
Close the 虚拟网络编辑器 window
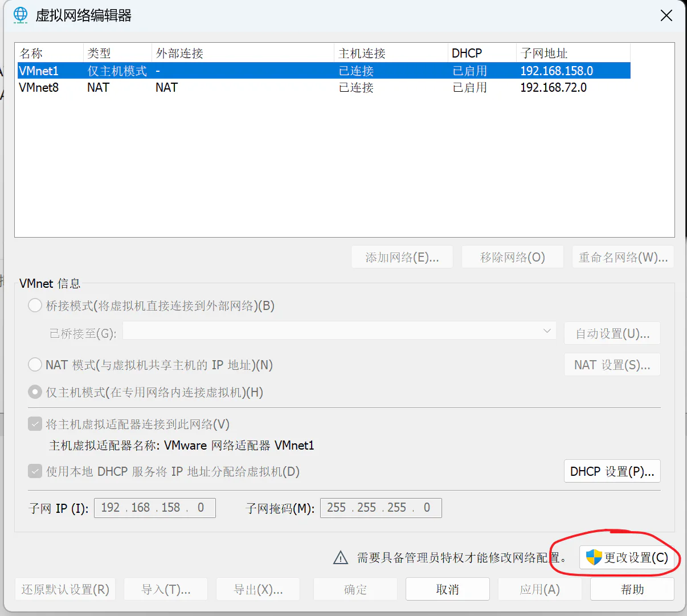[x=666, y=15]
